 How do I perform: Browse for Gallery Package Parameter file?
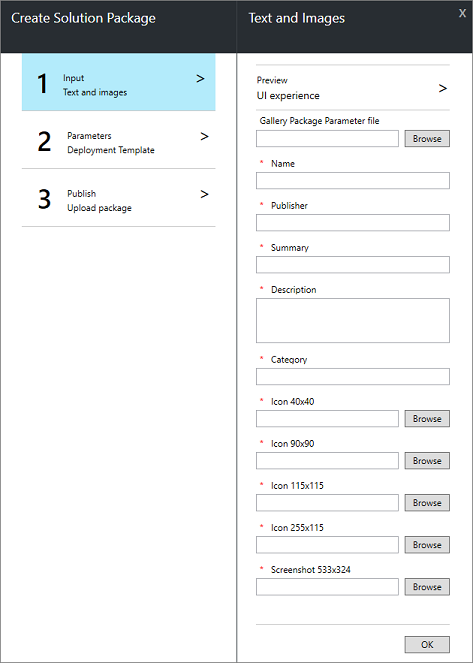click(427, 139)
